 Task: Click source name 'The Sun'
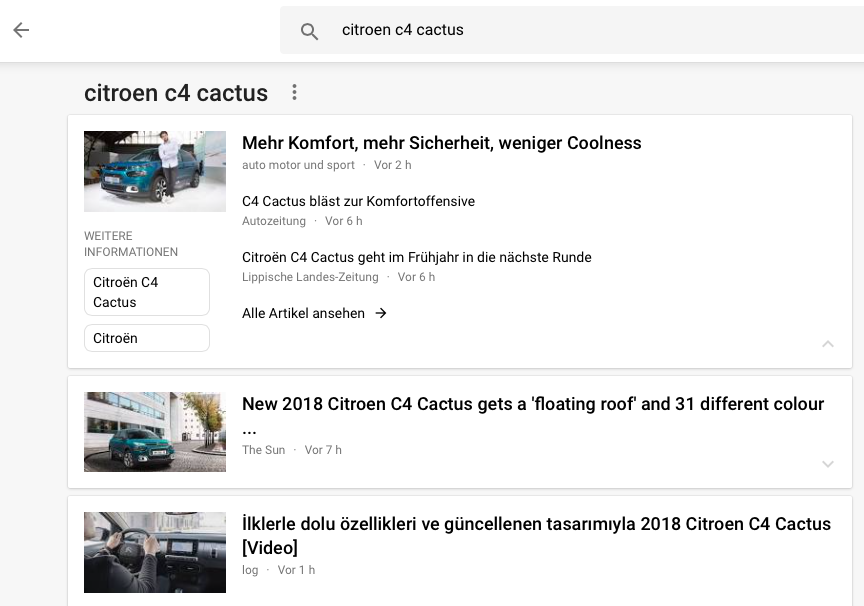(263, 450)
